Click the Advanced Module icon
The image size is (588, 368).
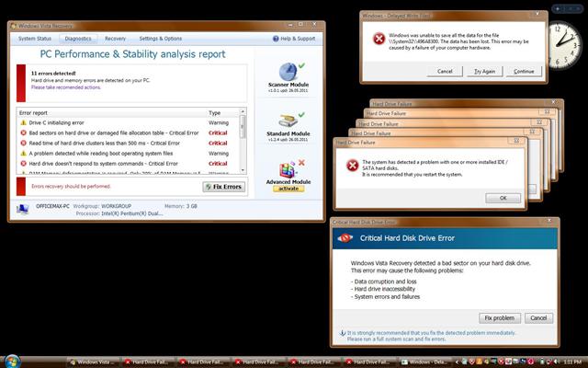[288, 170]
